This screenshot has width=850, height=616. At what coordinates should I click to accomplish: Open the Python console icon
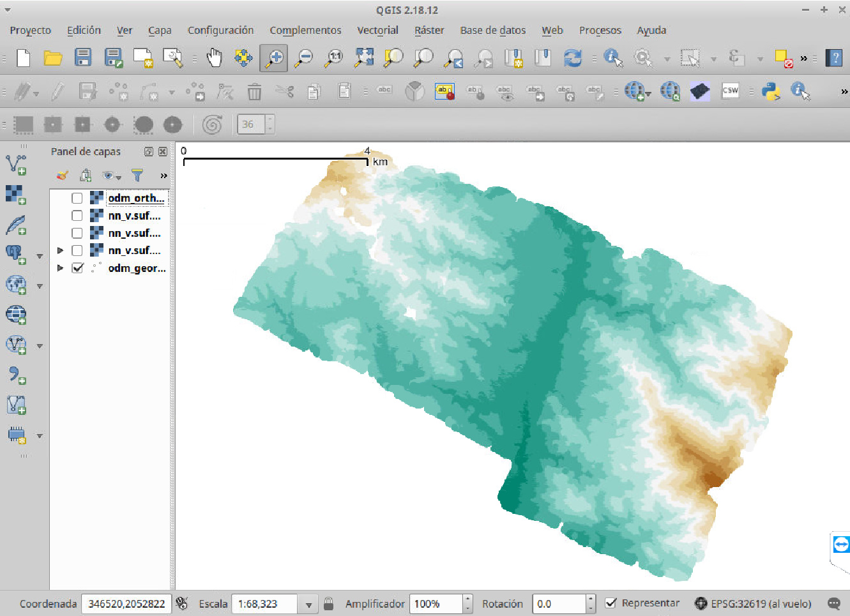[771, 92]
